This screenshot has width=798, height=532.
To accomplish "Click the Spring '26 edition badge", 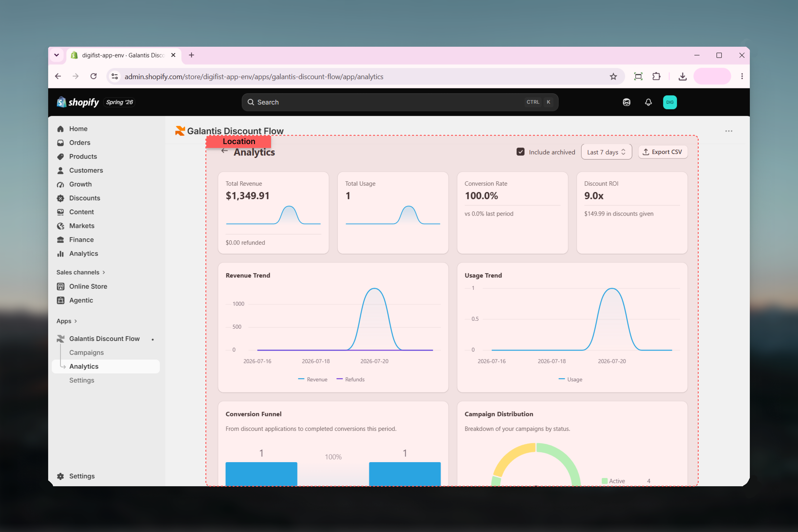I will pos(119,102).
